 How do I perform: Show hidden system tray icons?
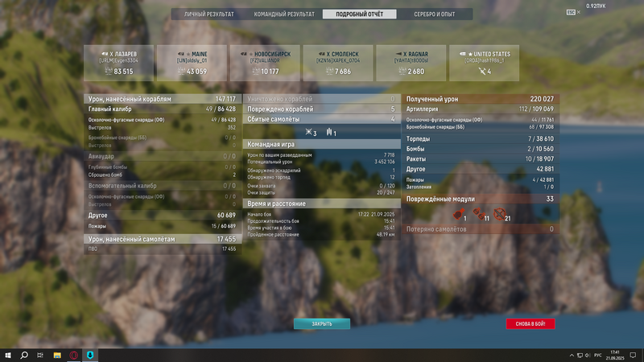(572, 356)
